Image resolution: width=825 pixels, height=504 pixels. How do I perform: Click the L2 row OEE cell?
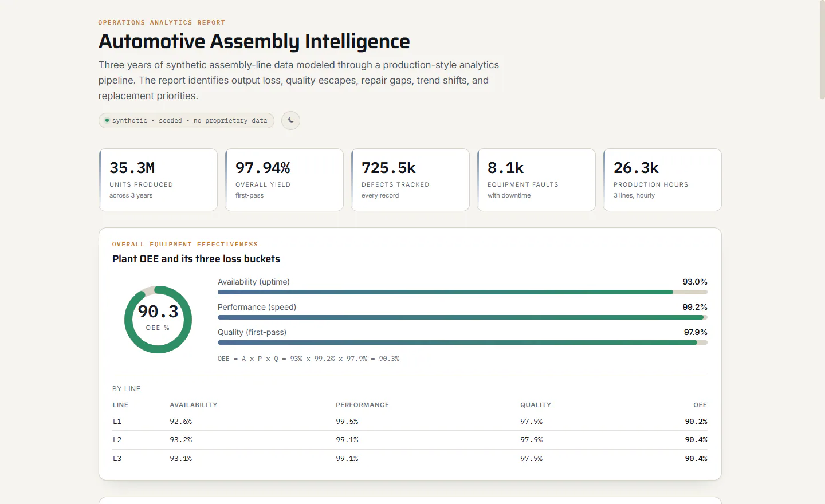click(696, 440)
